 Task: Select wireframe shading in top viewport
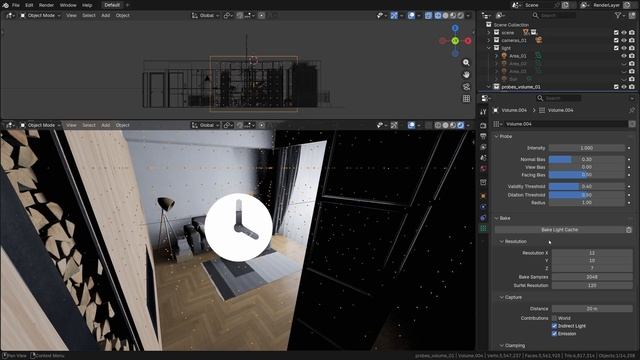pos(438,16)
